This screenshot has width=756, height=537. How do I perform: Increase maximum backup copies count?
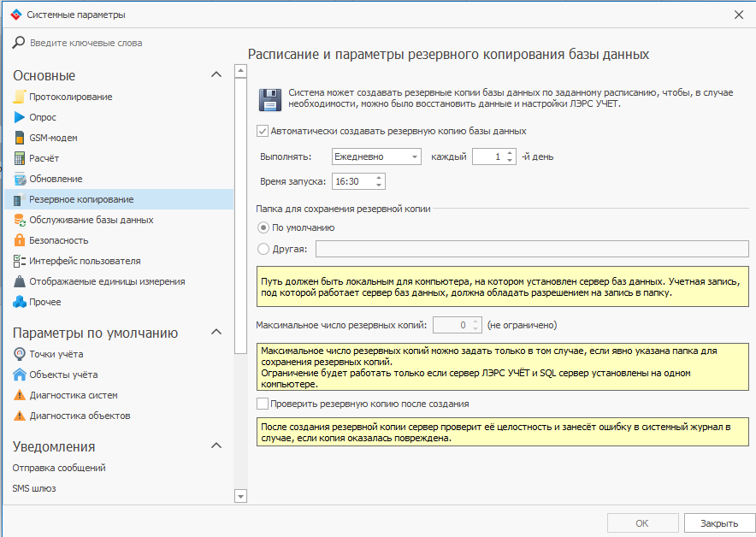[475, 322]
